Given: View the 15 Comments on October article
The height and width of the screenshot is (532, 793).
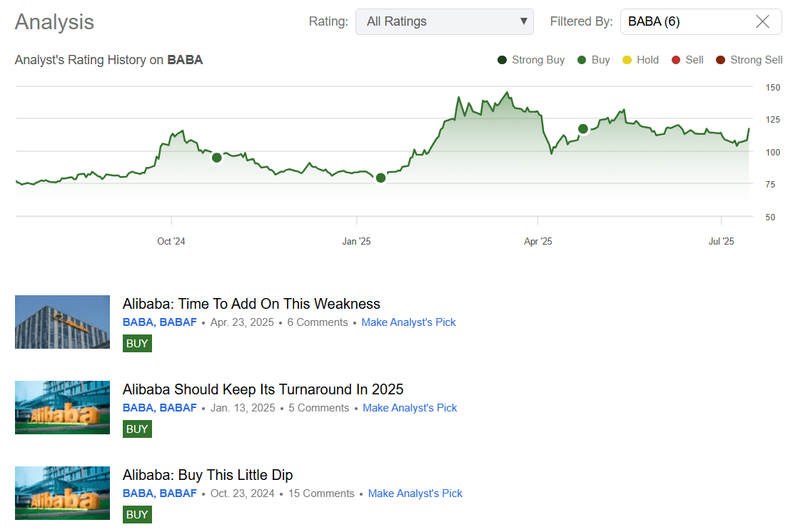Looking at the screenshot, I should tap(321, 493).
